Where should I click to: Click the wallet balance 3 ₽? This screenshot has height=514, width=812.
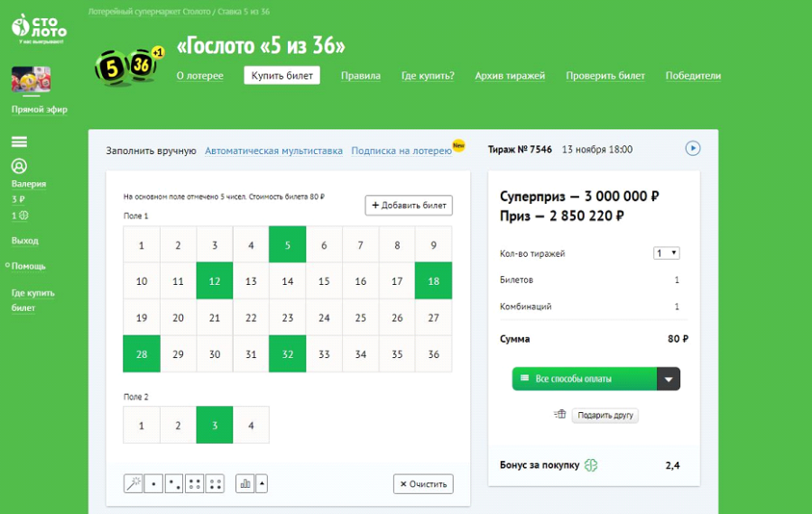18,199
